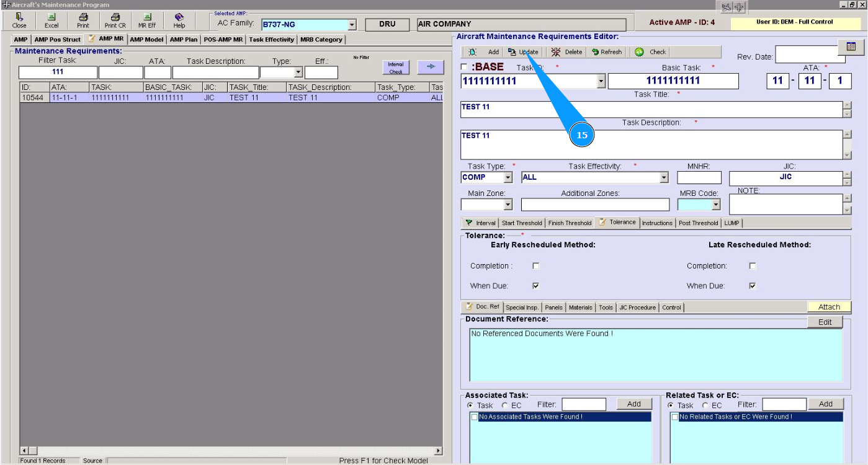Image resolution: width=868 pixels, height=465 pixels.
Task: Click the Additional Zones field
Action: point(595,205)
